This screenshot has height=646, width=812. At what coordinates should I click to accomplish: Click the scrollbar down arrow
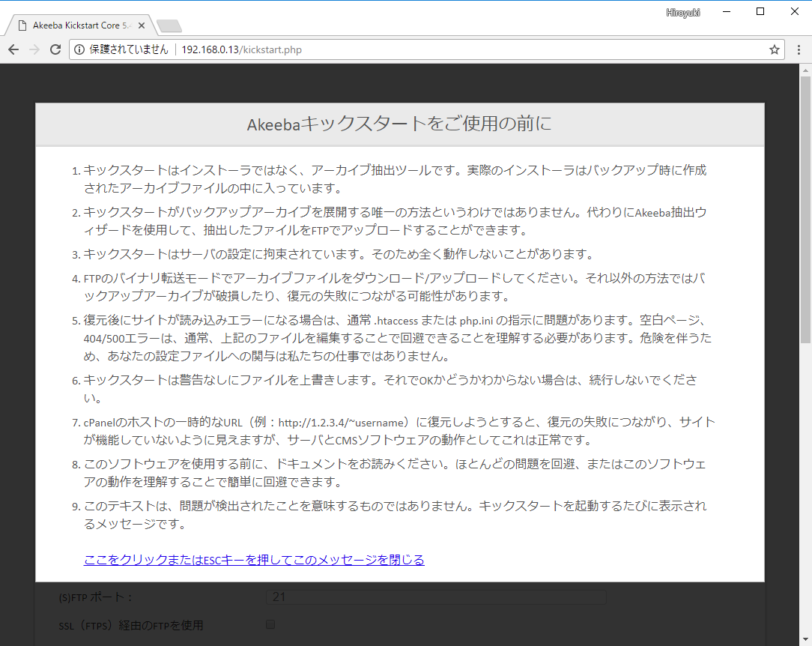point(805,640)
